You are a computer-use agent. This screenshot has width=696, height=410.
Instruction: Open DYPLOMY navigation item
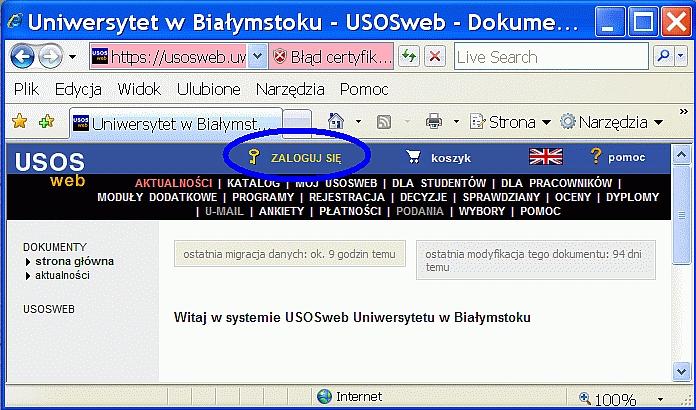[x=633, y=197]
